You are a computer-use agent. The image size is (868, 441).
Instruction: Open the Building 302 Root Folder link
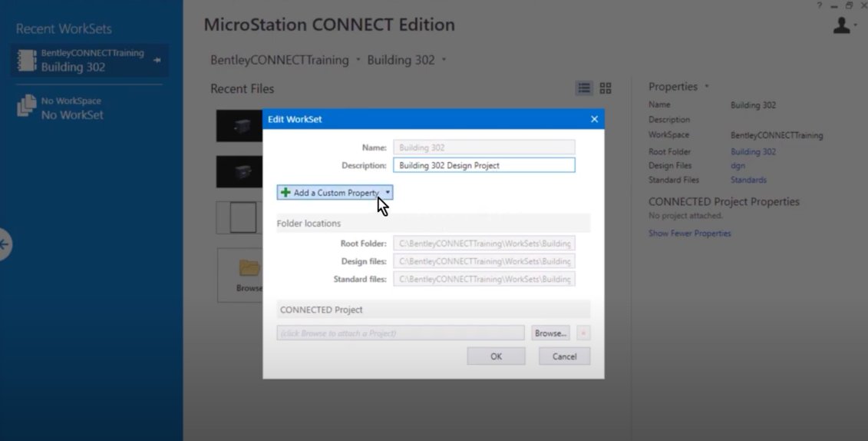point(753,152)
